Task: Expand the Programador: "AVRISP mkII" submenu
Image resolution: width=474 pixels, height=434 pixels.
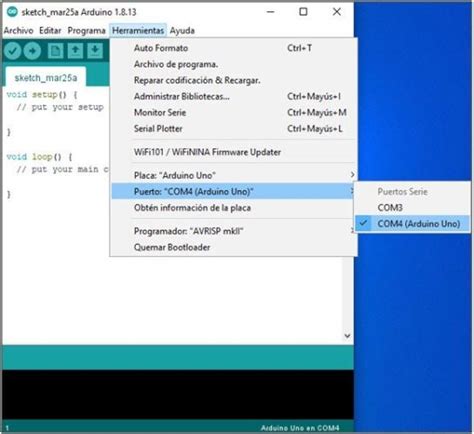Action: 233,231
